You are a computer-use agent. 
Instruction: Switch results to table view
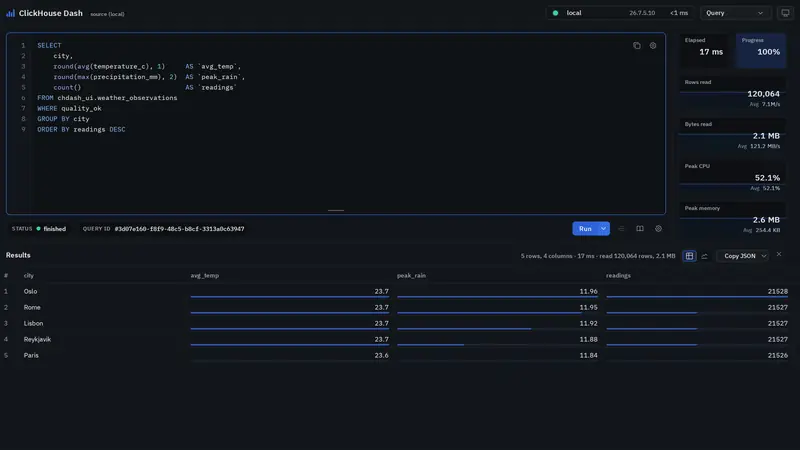(x=689, y=256)
